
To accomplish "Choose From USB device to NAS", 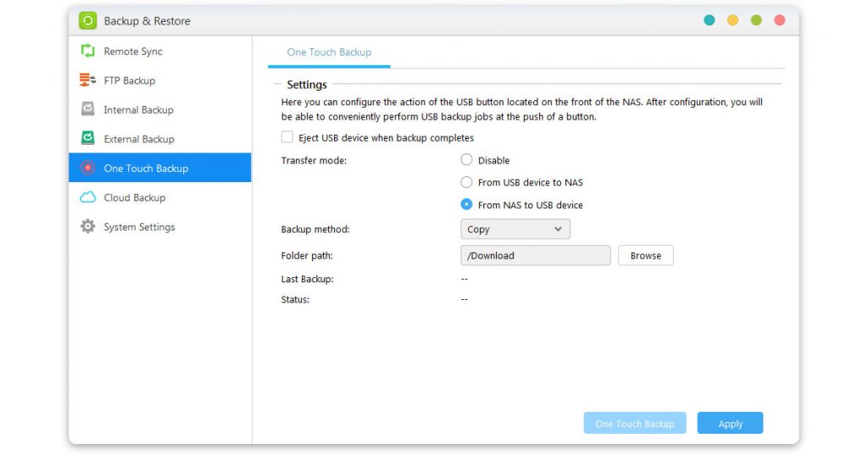I will pos(467,182).
